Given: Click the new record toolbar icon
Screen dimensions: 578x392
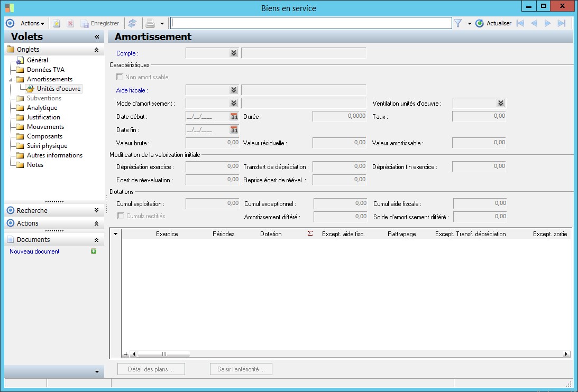Looking at the screenshot, I should [57, 23].
